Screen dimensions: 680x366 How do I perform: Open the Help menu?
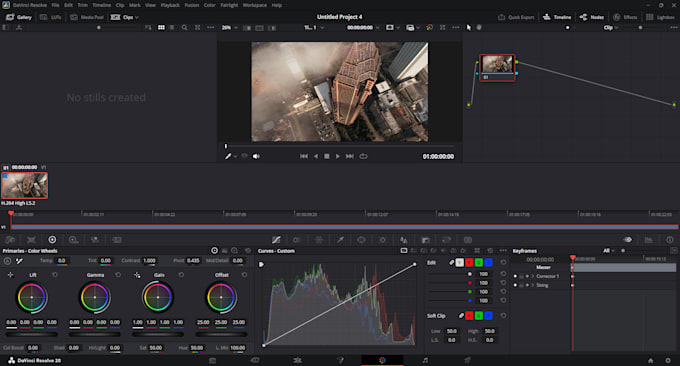[x=277, y=5]
